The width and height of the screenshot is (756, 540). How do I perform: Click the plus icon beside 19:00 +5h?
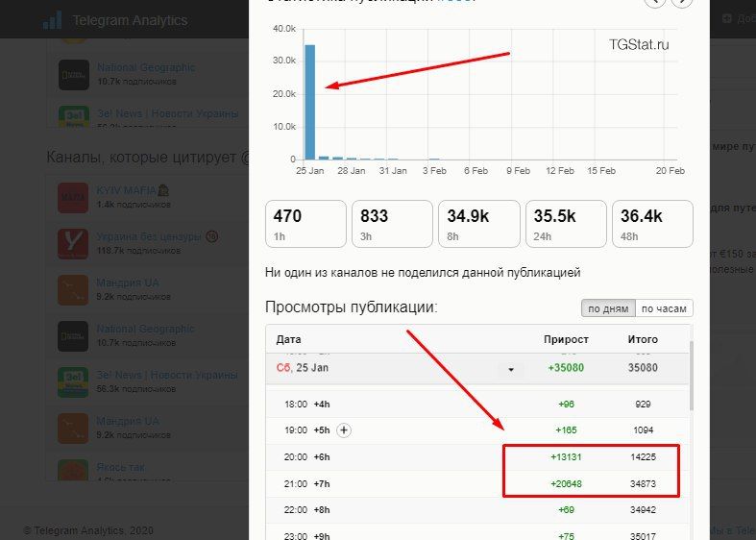click(343, 430)
